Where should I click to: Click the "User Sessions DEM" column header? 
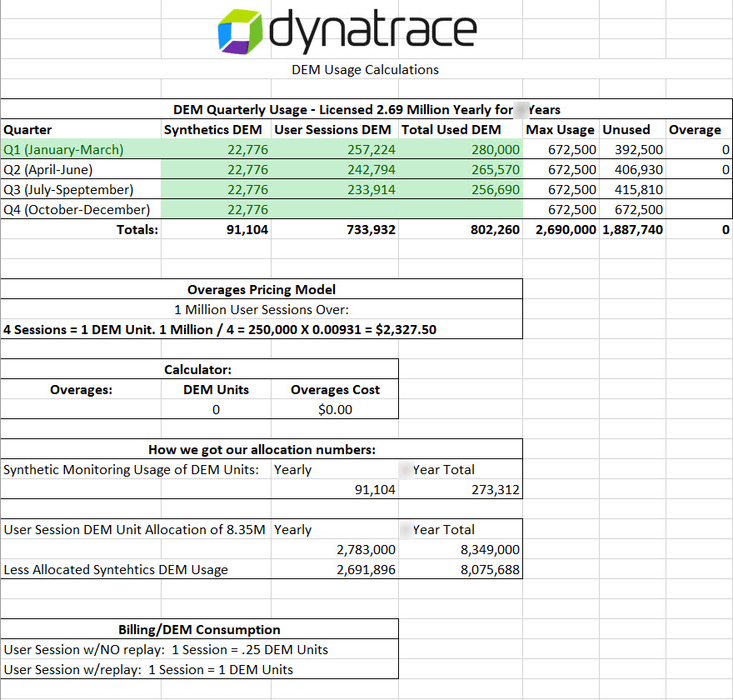[332, 129]
